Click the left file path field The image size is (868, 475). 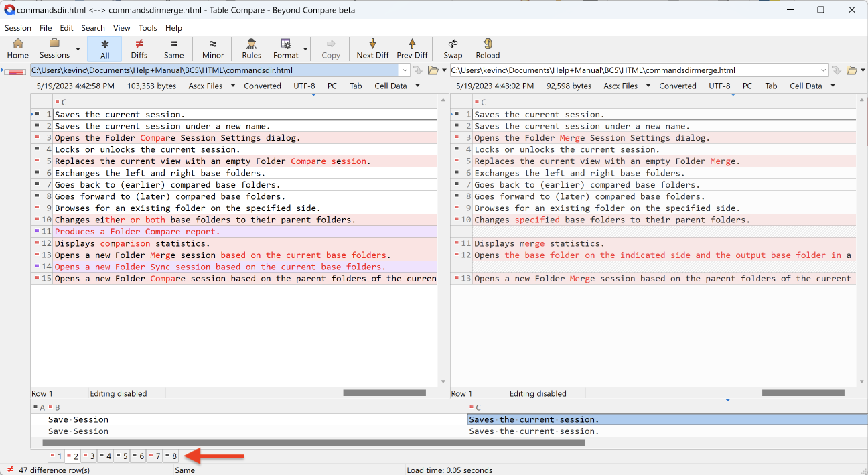point(214,70)
